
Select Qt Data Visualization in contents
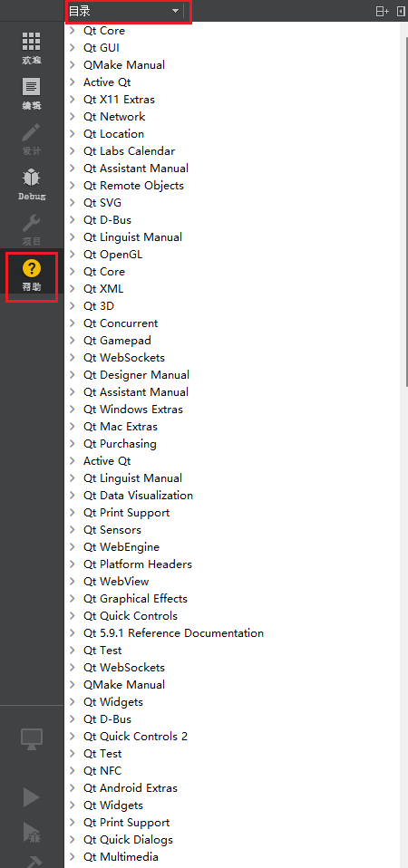(x=138, y=495)
